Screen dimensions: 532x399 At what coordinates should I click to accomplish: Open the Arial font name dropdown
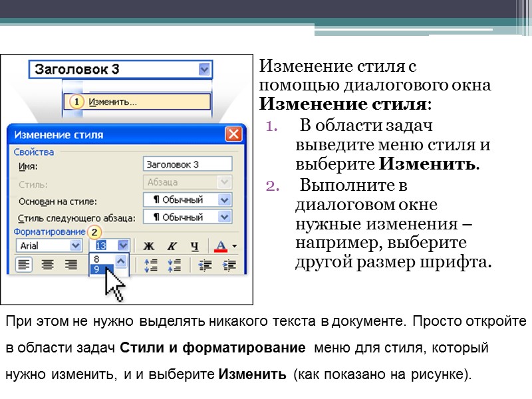[75, 245]
